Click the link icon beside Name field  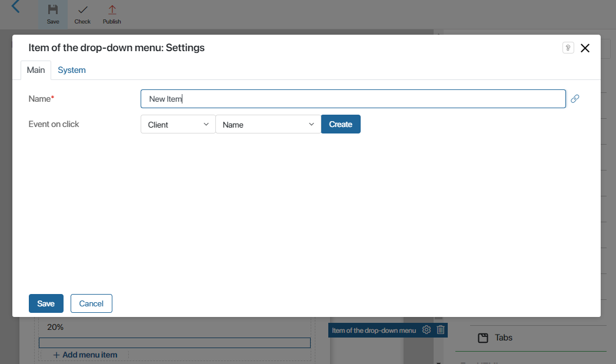(575, 99)
